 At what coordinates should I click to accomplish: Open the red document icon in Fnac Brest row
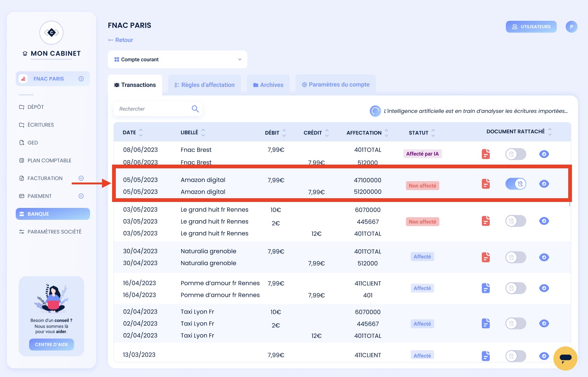coord(486,154)
